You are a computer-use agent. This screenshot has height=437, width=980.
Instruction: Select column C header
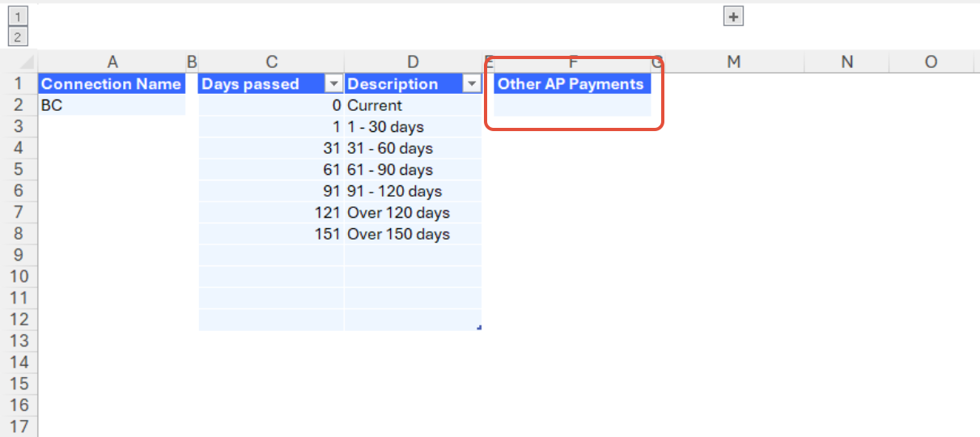pos(271,62)
